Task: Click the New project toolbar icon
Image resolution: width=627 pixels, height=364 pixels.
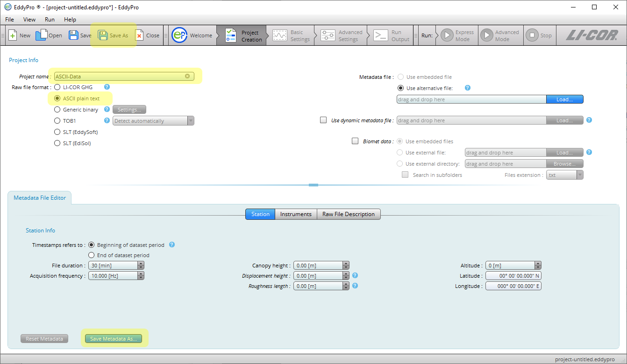Action: coord(13,35)
